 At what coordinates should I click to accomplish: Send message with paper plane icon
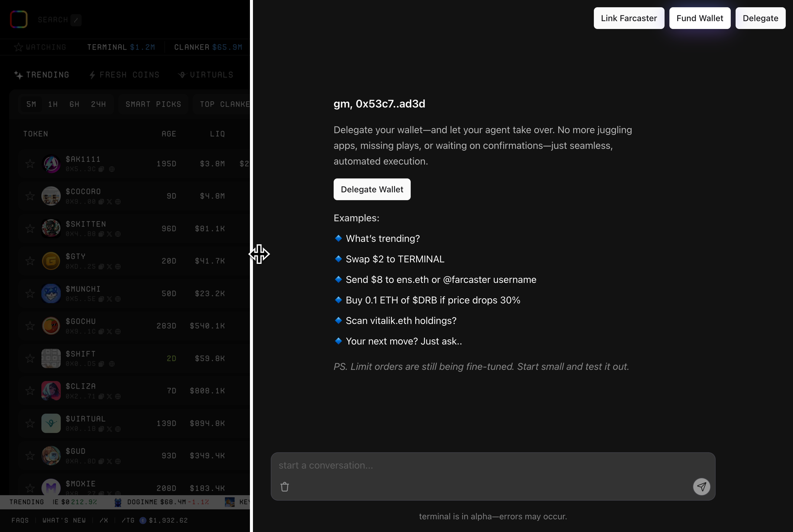pyautogui.click(x=701, y=487)
